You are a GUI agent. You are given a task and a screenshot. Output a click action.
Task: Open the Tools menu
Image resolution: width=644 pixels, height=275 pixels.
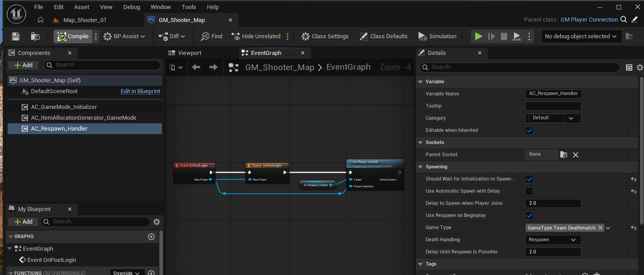click(x=189, y=7)
